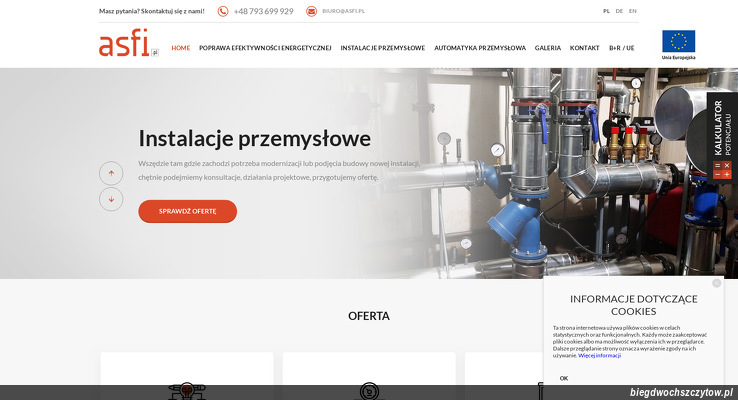Open Instalacje Przemysłowe menu

pyautogui.click(x=382, y=48)
